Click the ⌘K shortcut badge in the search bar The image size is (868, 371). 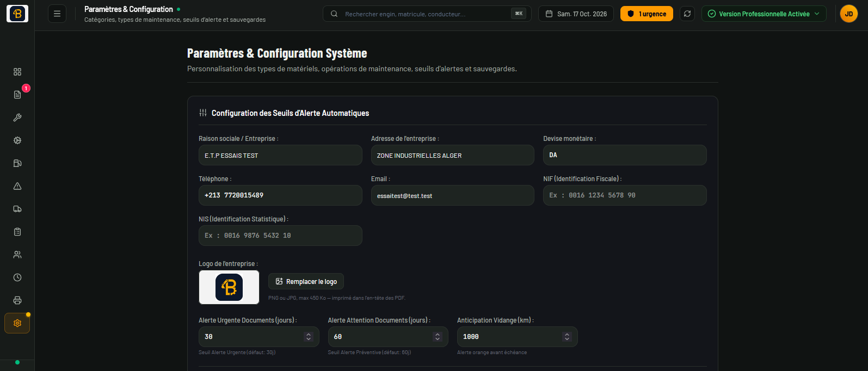519,14
